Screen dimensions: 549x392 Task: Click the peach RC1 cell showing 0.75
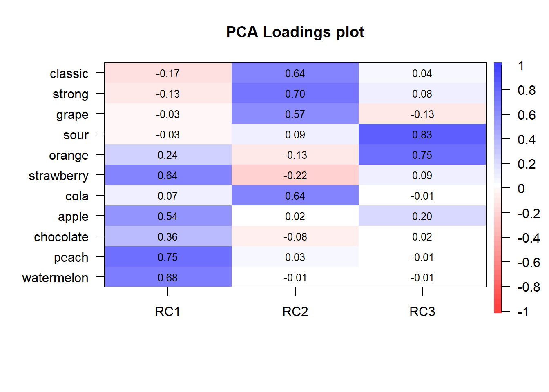168,257
